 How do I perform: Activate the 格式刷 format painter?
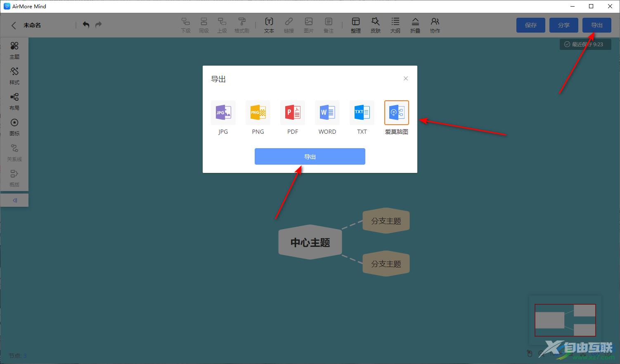point(242,25)
